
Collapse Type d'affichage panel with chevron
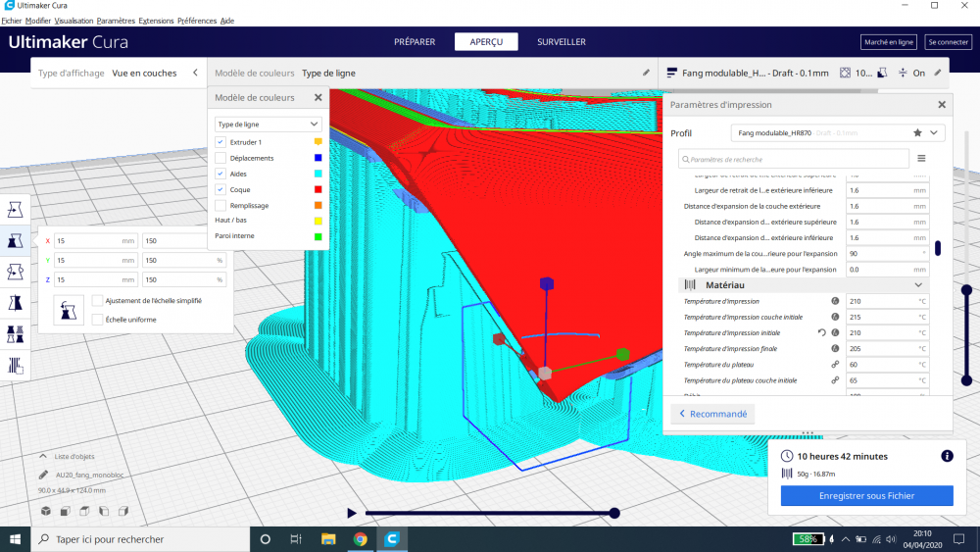point(195,73)
